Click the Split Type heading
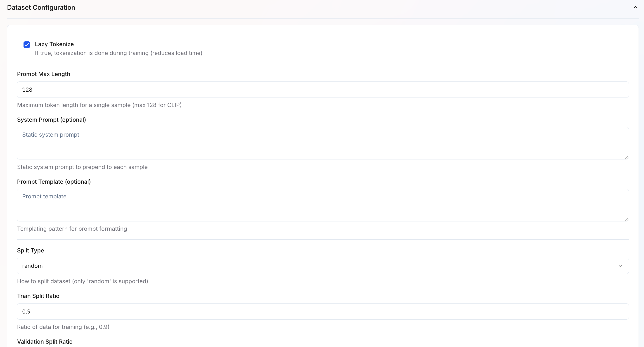 click(30, 250)
